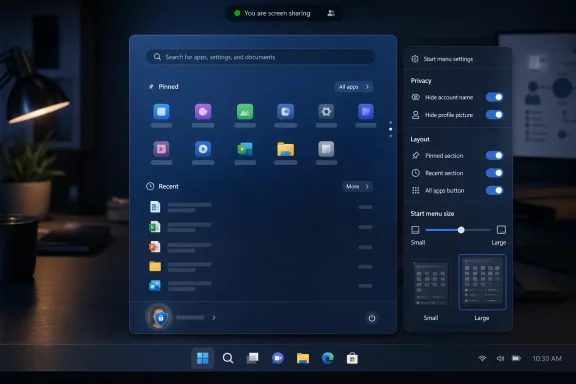
Task: Launch the green landscape Photos pinned app
Action: 245,112
